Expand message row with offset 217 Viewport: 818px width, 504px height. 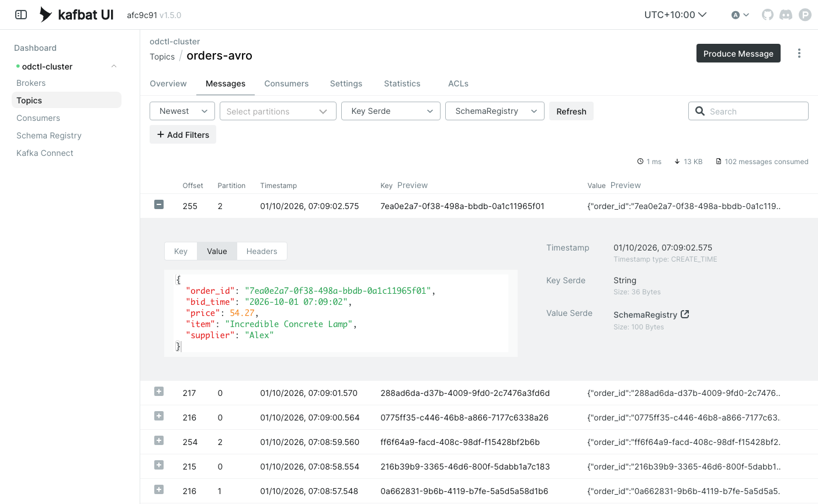tap(159, 391)
